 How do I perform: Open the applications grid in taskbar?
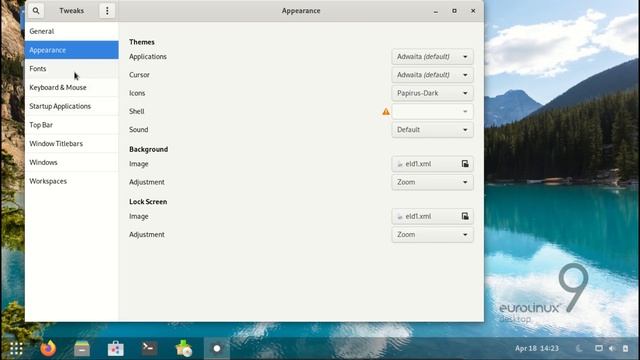pos(16,349)
